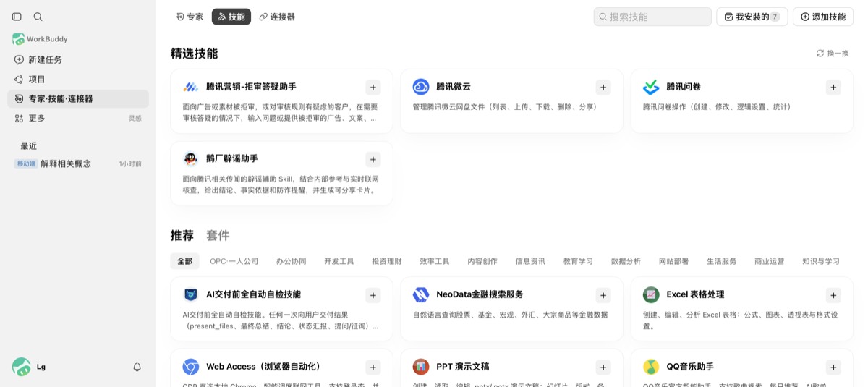868x387 pixels.
Task: Filter by 知识与学习 category
Action: point(821,261)
